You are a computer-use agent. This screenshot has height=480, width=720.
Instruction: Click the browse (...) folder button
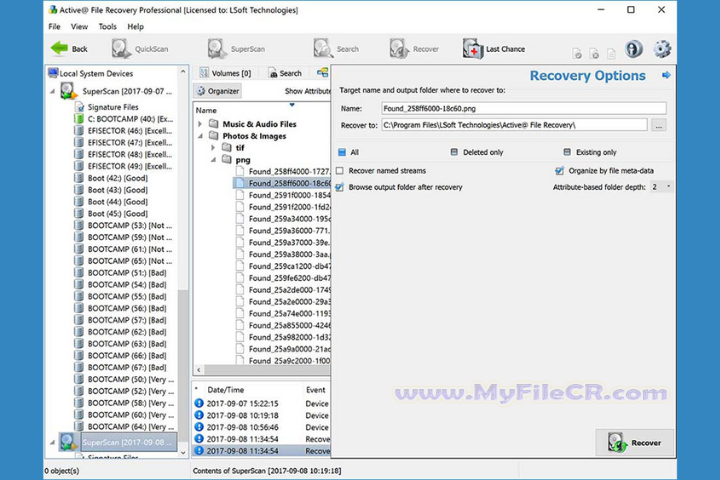pos(658,125)
